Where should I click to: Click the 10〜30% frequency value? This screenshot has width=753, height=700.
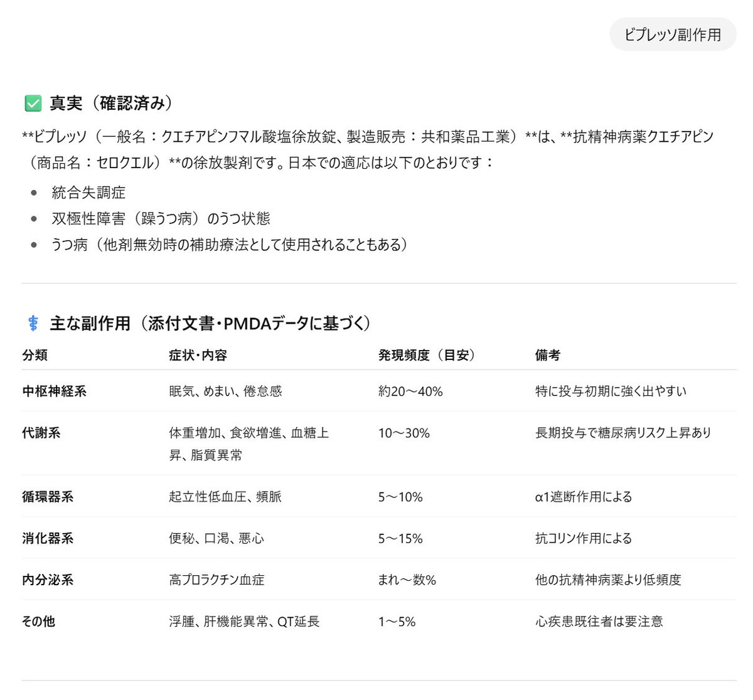(404, 433)
